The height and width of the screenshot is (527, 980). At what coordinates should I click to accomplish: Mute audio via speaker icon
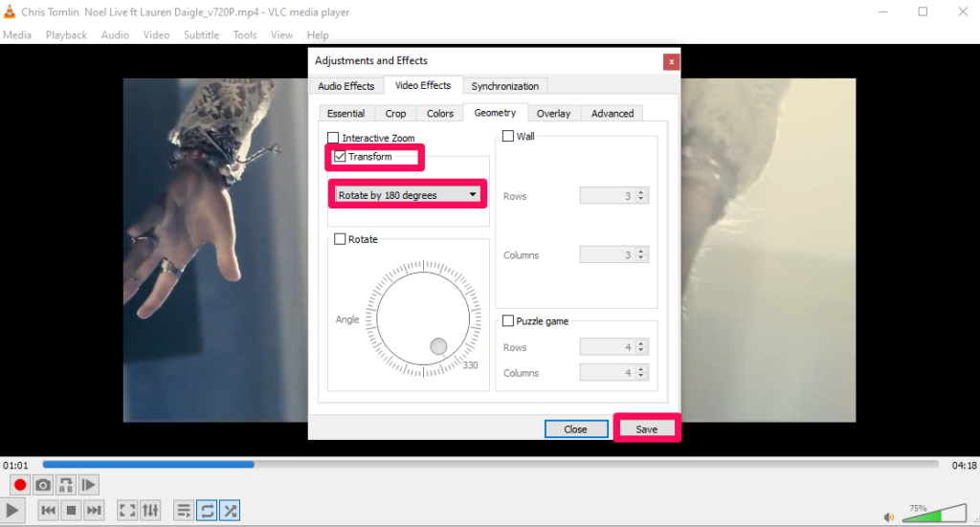pos(889,516)
